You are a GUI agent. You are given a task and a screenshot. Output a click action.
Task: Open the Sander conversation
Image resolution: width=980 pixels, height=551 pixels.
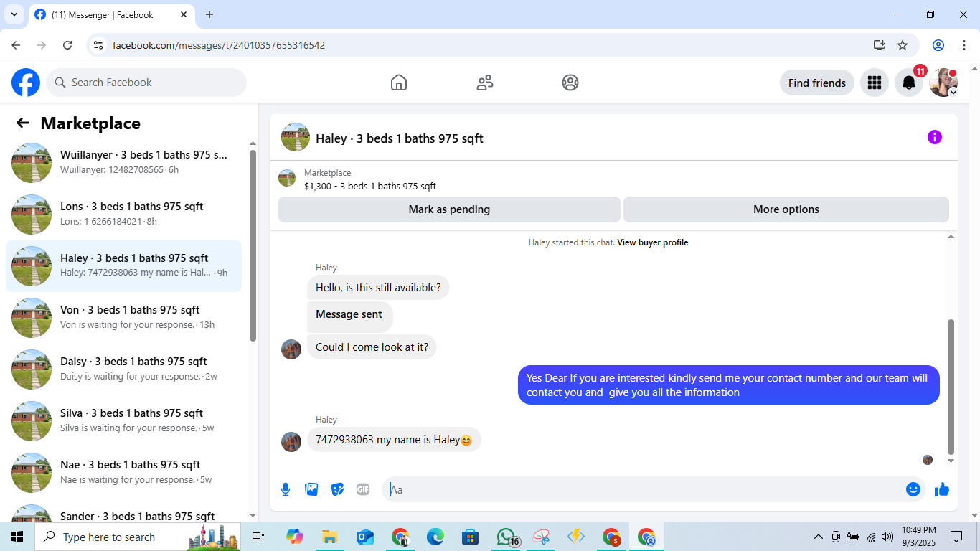123,512
